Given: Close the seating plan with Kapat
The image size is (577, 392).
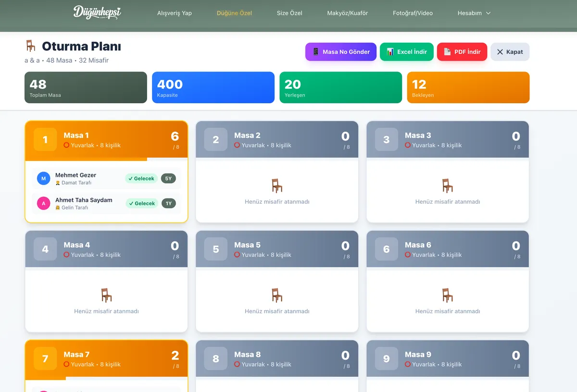Looking at the screenshot, I should point(510,52).
